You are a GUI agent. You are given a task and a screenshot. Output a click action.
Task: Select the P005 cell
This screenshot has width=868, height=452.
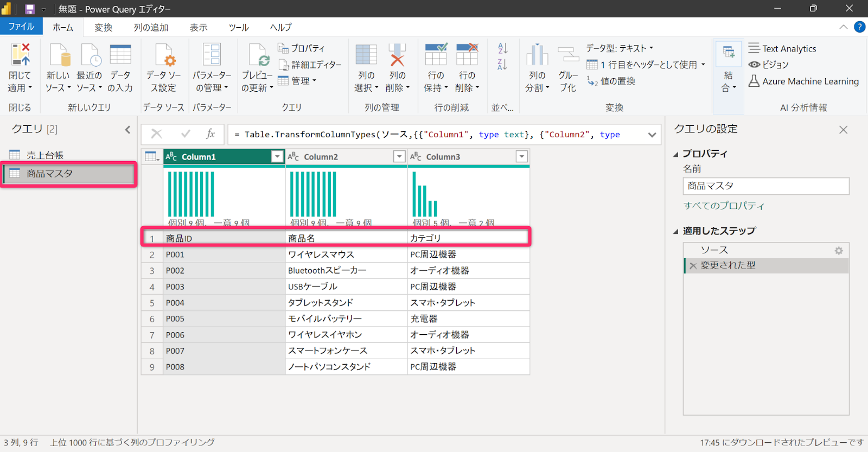pyautogui.click(x=224, y=319)
